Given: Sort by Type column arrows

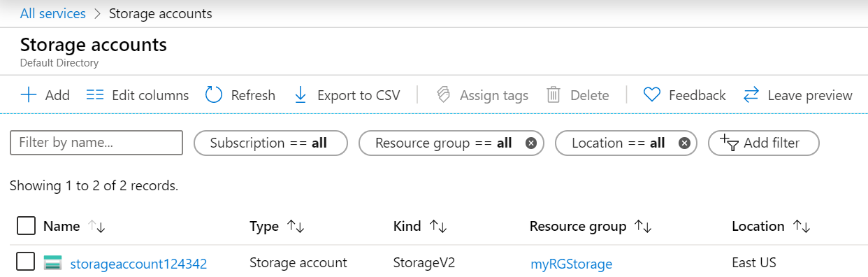Looking at the screenshot, I should [296, 227].
